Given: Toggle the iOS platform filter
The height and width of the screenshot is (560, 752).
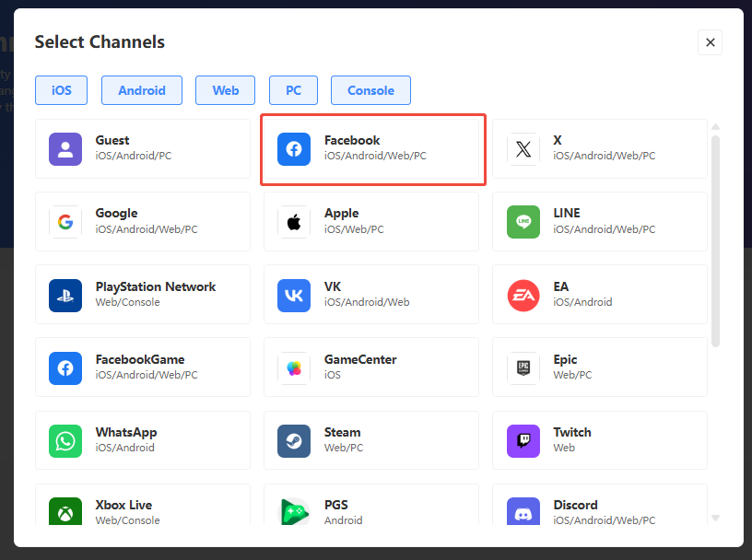Looking at the screenshot, I should [x=62, y=90].
